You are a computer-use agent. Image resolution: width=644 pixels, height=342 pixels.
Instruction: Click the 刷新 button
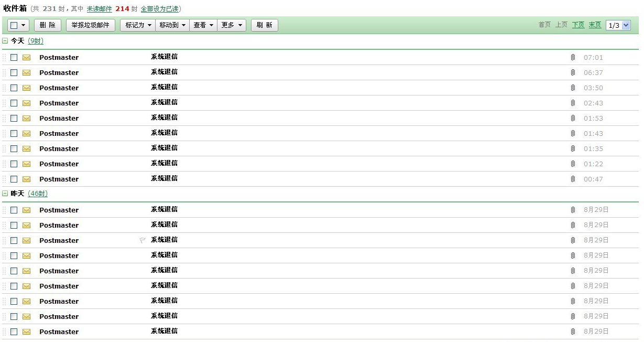[265, 25]
